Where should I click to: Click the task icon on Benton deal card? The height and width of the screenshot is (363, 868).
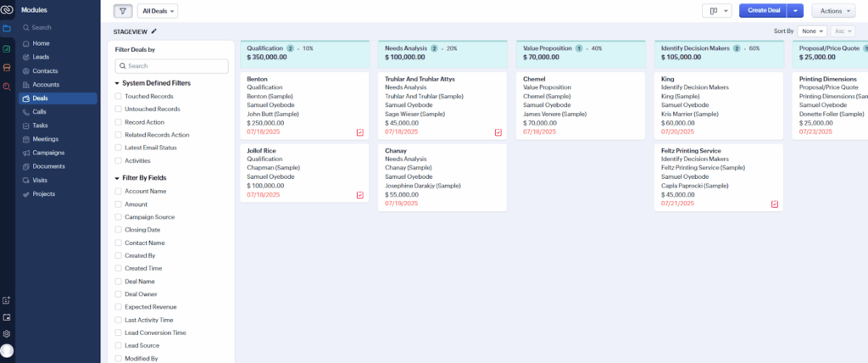point(360,132)
